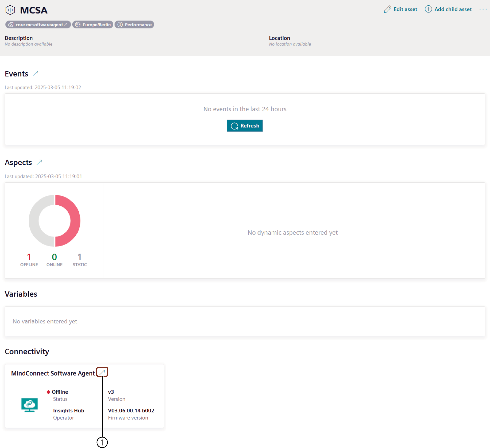This screenshot has width=490, height=448.
Task: Refresh the events list
Action: 244,125
